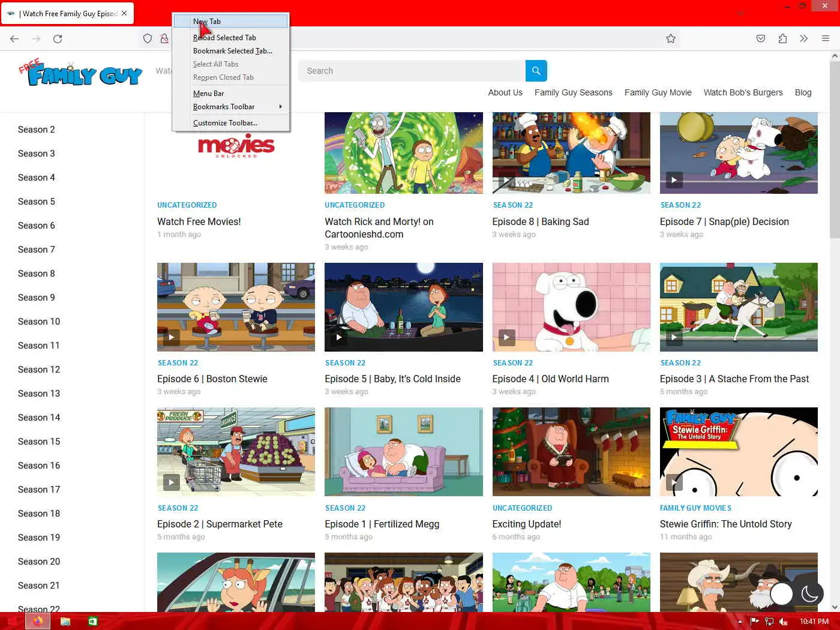The width and height of the screenshot is (840, 630).
Task: Open the Windows Start button
Action: point(11,621)
